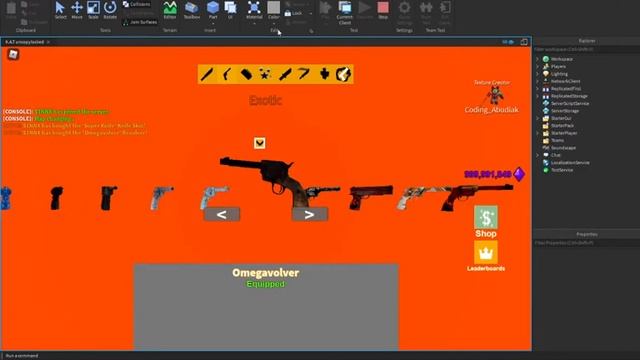Activate the Move tool
Screen dimensions: 640x360
click(x=77, y=10)
